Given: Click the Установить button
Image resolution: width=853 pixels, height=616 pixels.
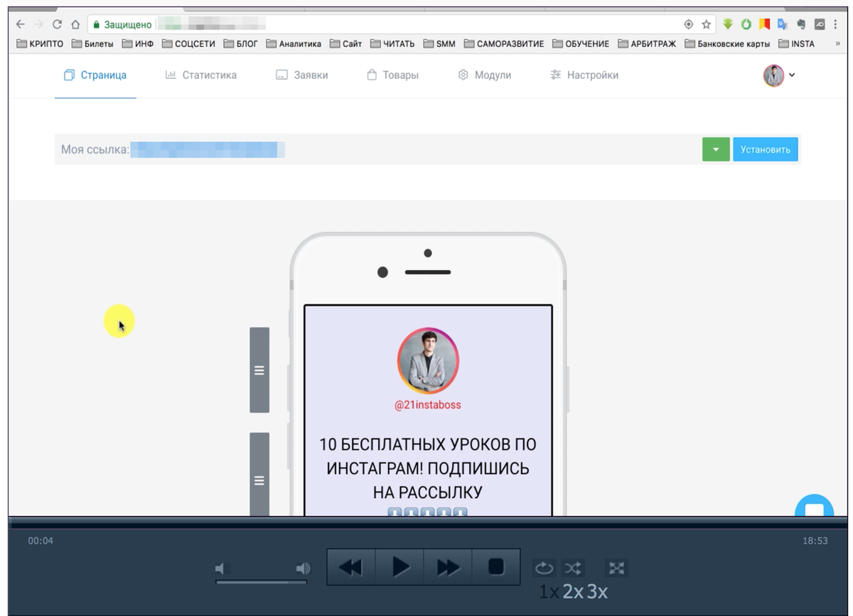Looking at the screenshot, I should click(x=766, y=149).
